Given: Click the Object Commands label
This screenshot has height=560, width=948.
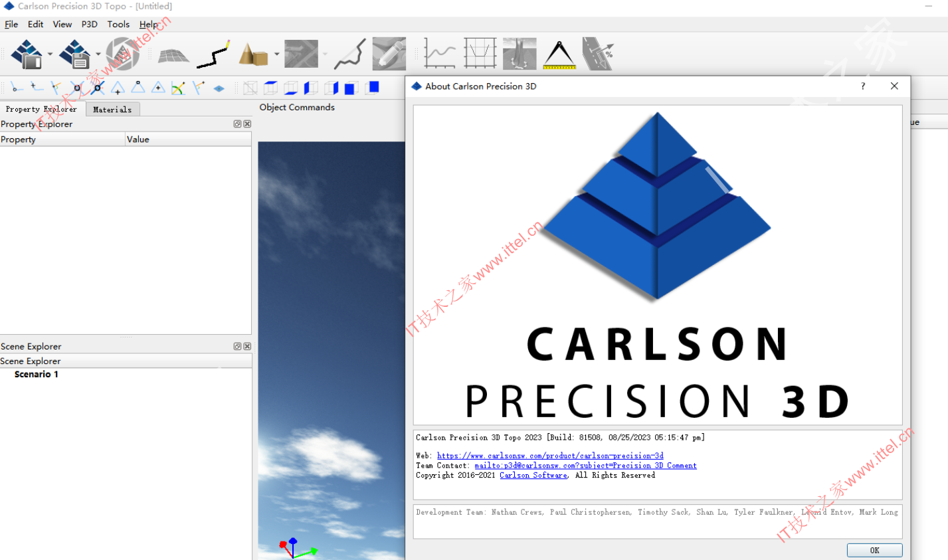Looking at the screenshot, I should pos(297,107).
